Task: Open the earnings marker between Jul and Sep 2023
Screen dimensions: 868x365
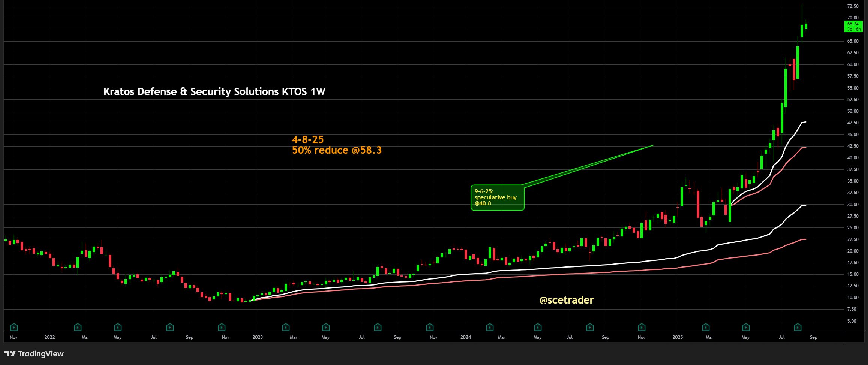Action: click(x=378, y=328)
